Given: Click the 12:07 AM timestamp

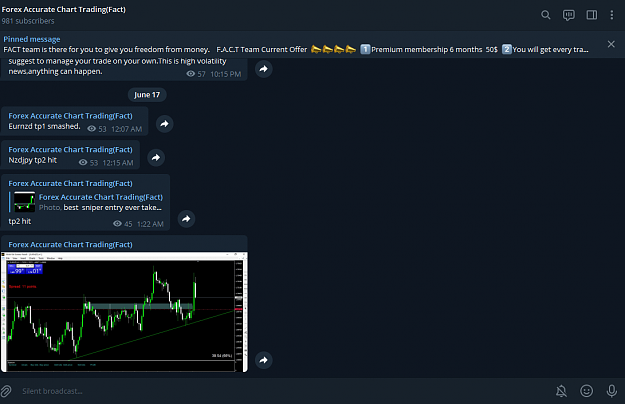Looking at the screenshot, I should coord(126,129).
